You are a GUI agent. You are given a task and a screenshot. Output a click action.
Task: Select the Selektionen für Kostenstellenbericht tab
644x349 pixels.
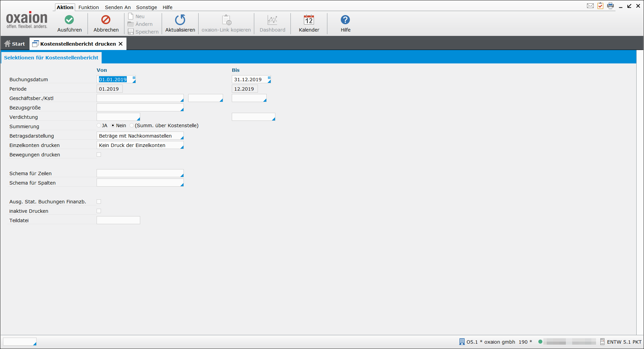pyautogui.click(x=51, y=58)
